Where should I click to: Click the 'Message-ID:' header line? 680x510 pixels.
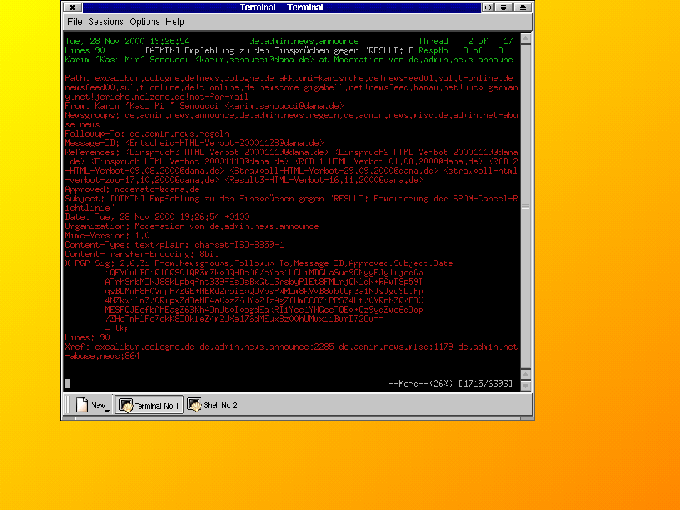pyautogui.click(x=194, y=143)
